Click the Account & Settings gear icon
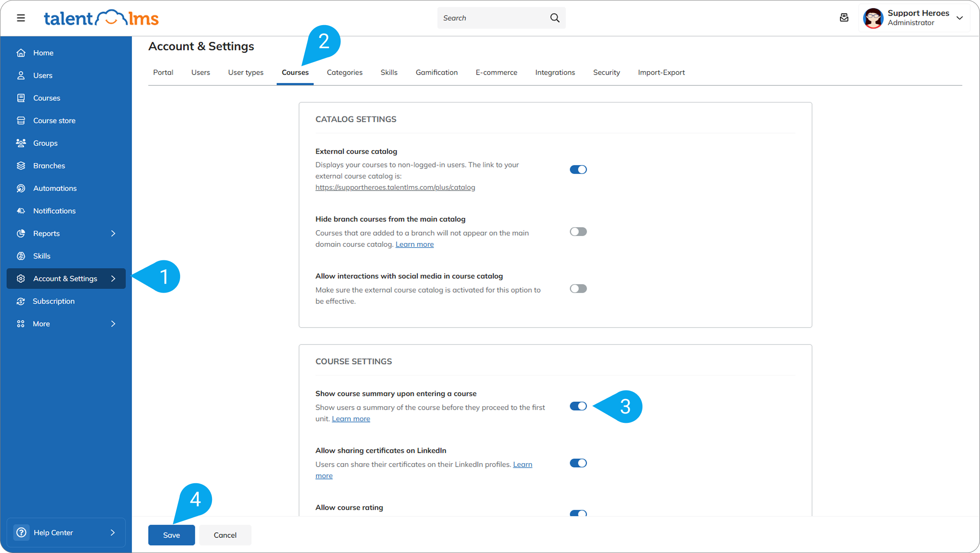Screen dimensions: 980x553 click(21, 278)
